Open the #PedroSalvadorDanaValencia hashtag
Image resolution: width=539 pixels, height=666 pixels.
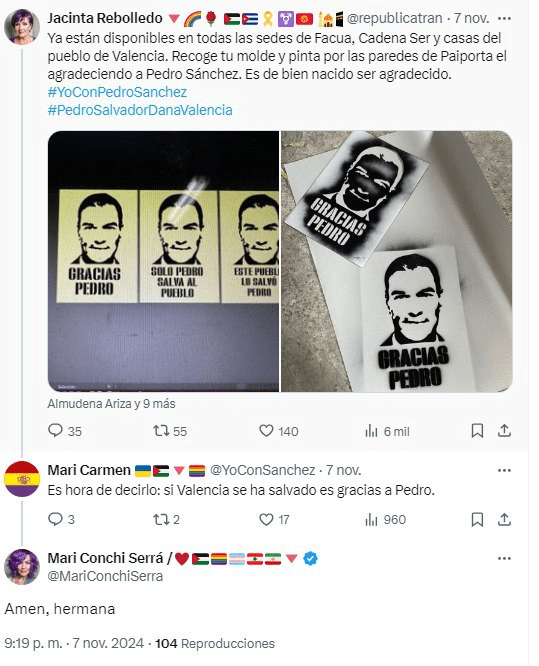click(140, 110)
